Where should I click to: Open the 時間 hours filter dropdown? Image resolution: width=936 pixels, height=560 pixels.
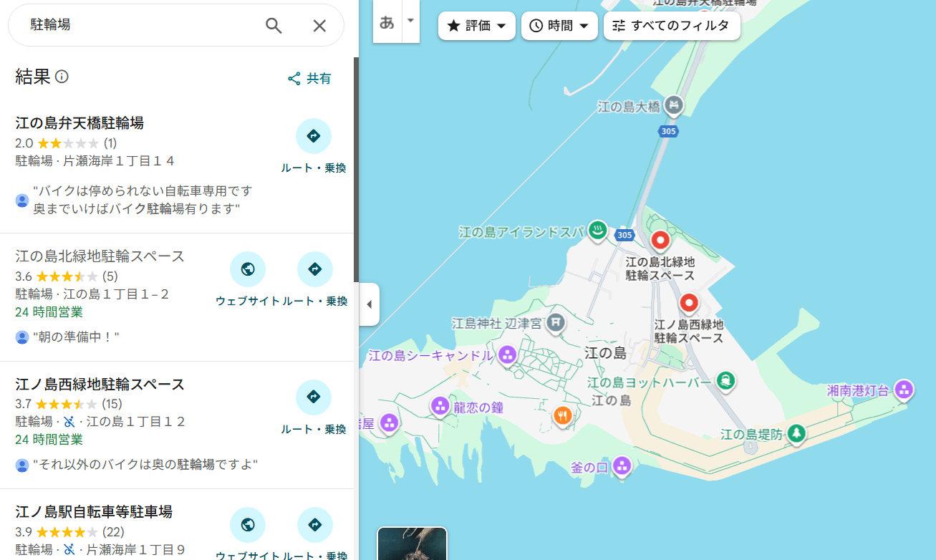pos(559,26)
